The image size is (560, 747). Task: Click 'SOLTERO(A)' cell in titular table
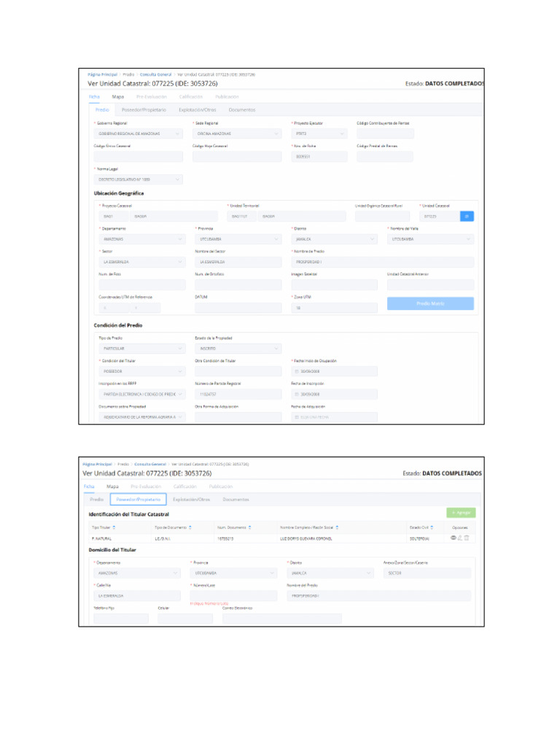pos(419,539)
